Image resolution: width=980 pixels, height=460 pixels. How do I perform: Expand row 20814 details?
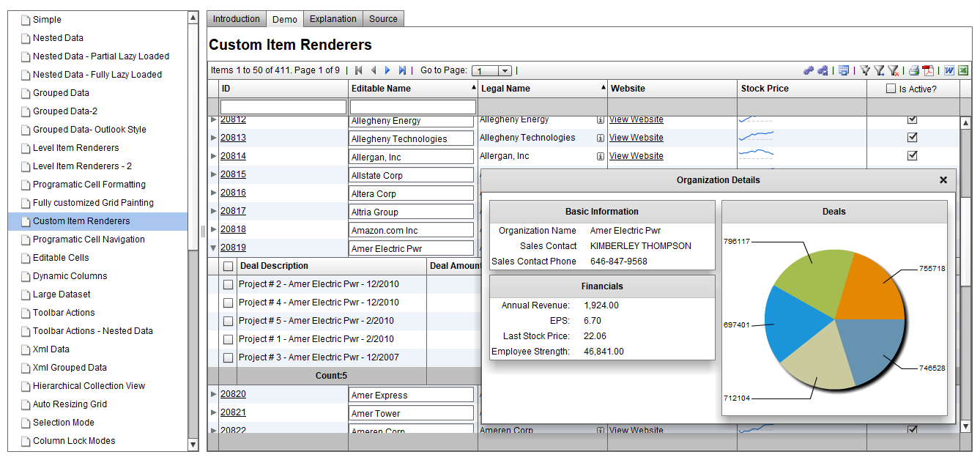pos(214,156)
